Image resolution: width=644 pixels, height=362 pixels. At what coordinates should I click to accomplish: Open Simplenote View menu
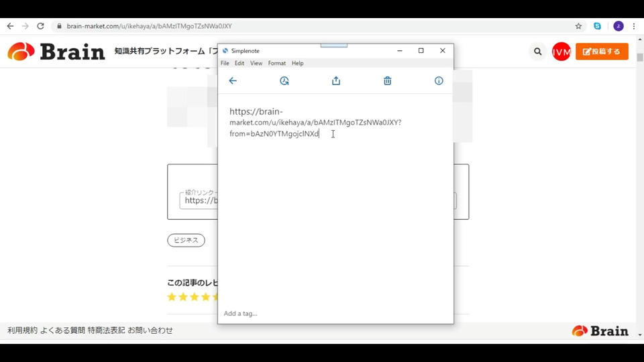[256, 63]
